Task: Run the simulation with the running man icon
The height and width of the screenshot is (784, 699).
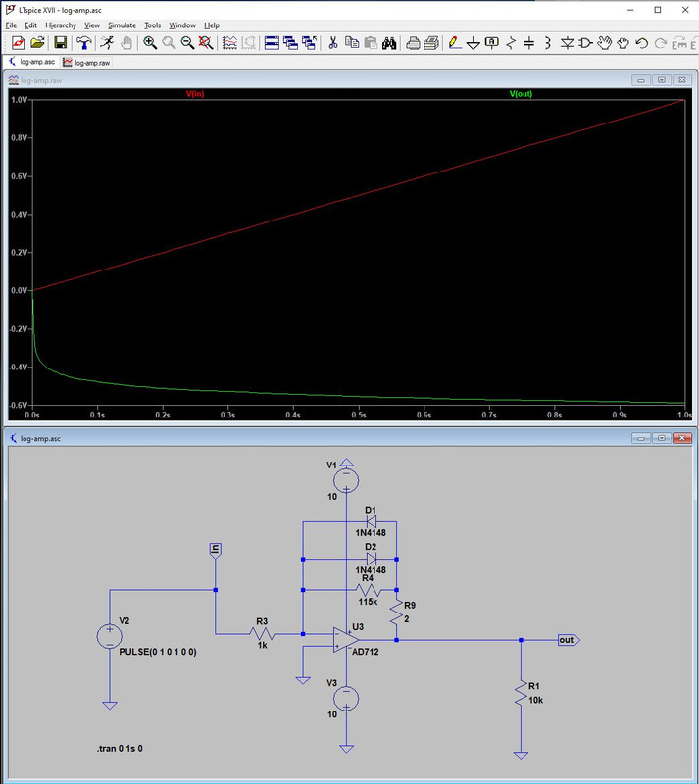Action: click(x=107, y=43)
